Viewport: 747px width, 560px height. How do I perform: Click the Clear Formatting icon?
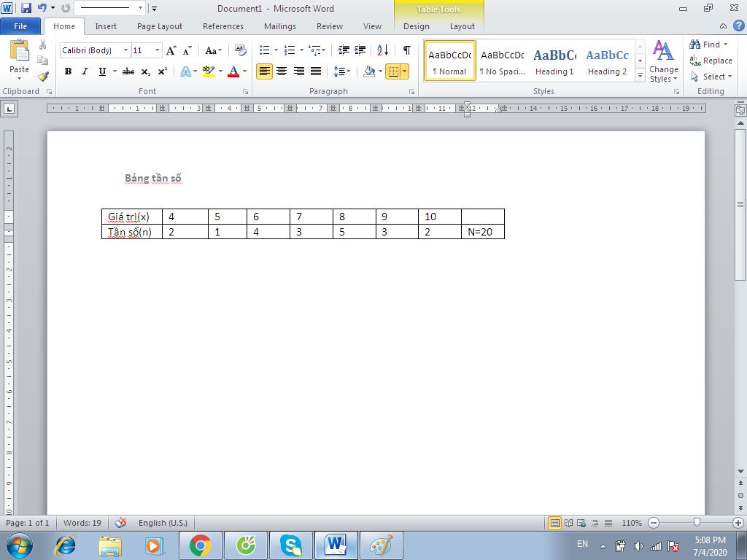pyautogui.click(x=241, y=50)
